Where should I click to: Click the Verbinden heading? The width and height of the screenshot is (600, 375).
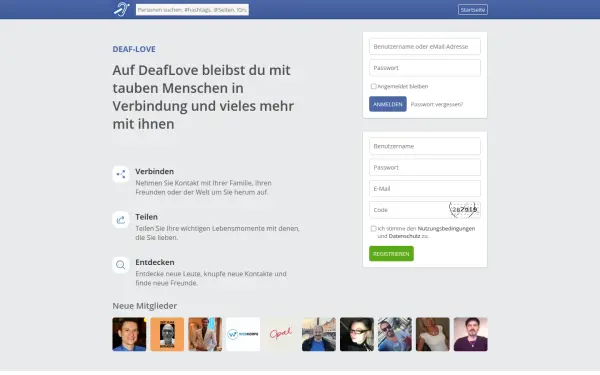(155, 171)
